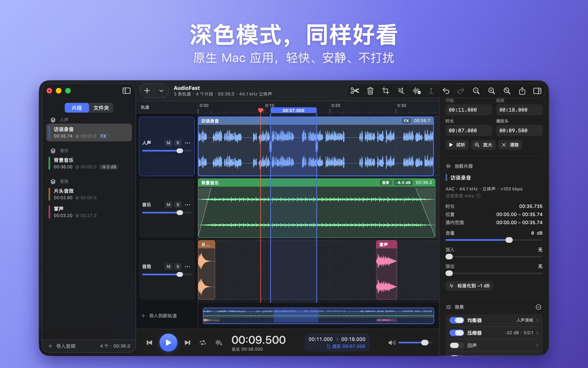Select the 背景音乐 clip in sidebar
588x368 pixels.
point(89,163)
